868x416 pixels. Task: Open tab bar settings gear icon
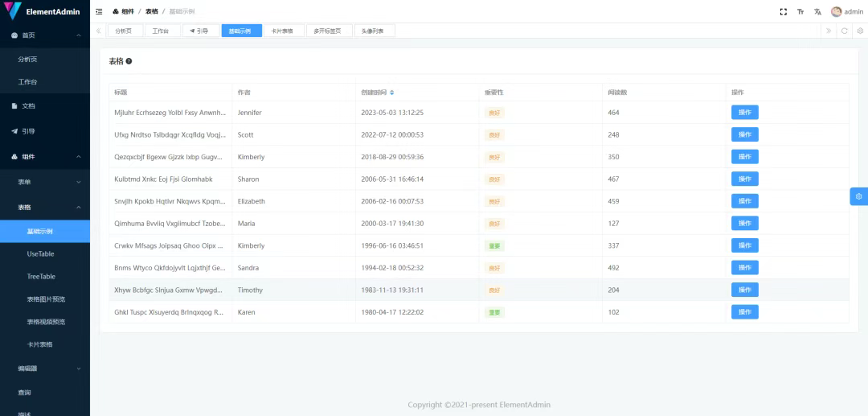(860, 31)
